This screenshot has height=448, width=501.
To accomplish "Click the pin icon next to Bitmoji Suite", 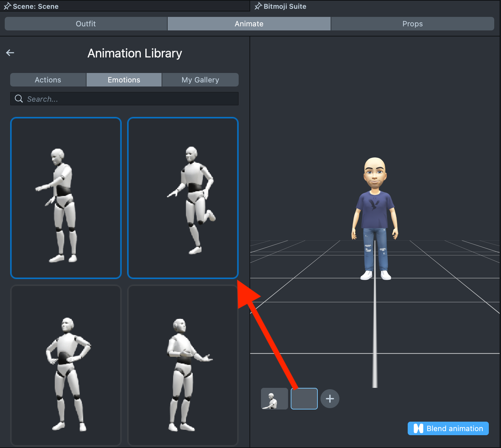I will tap(258, 6).
